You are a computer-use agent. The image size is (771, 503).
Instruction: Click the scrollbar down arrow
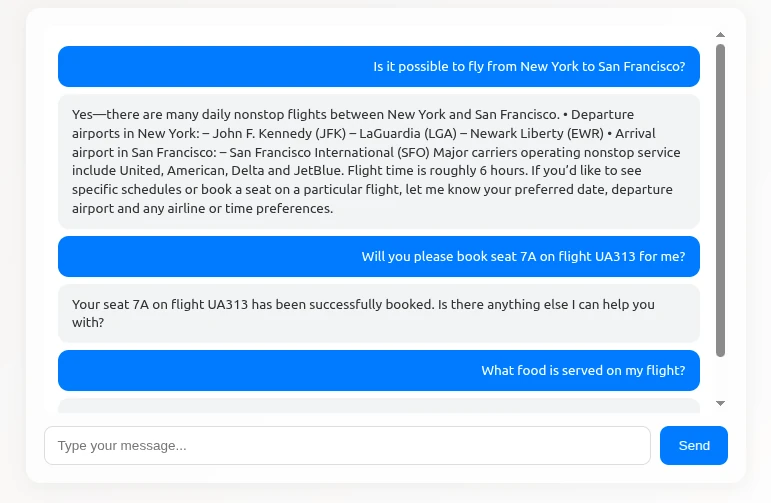coord(720,403)
